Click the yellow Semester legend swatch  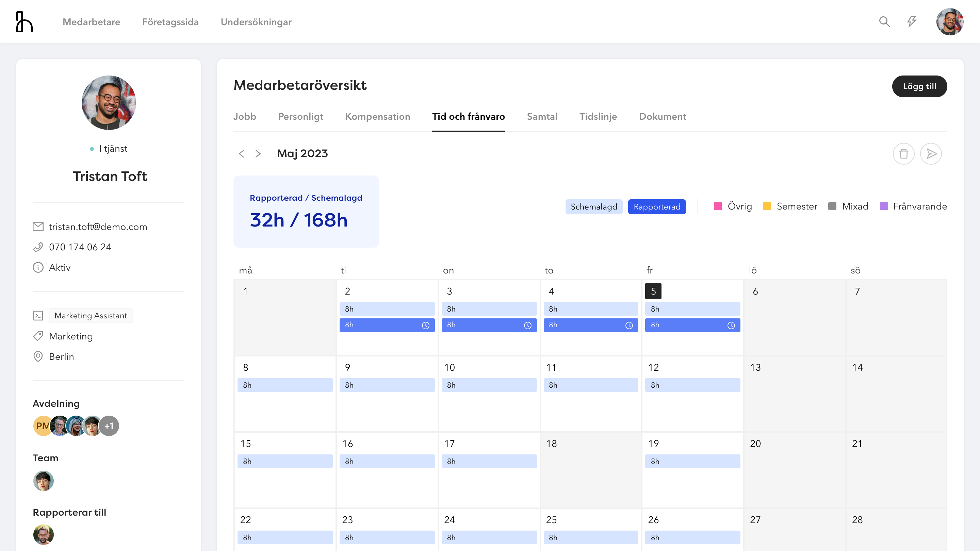click(x=767, y=206)
